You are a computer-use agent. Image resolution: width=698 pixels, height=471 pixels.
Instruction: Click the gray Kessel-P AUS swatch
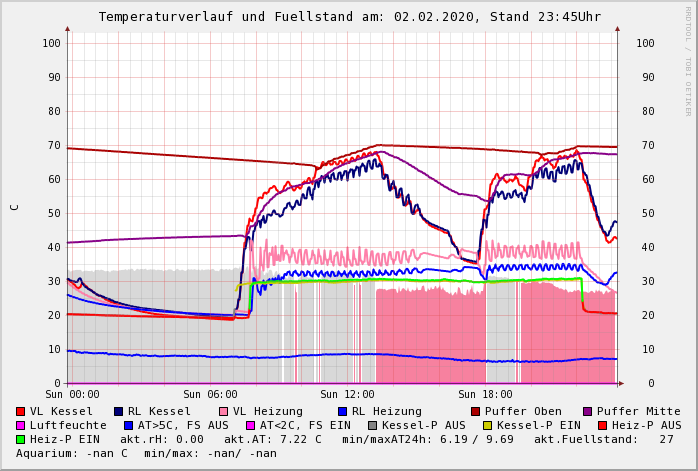(x=372, y=425)
